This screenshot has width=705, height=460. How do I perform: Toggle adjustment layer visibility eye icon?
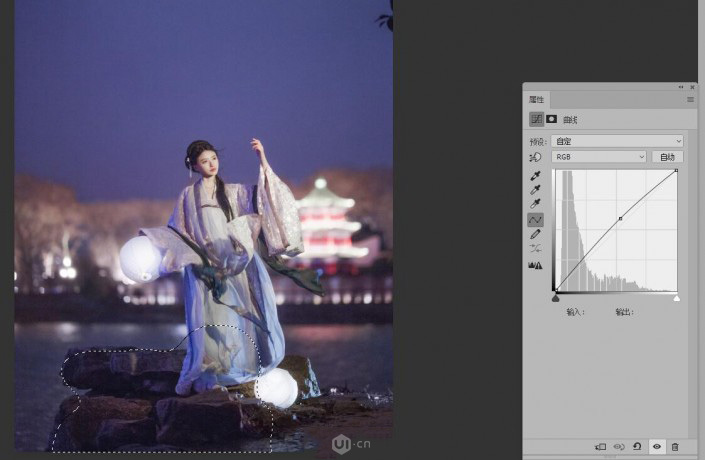656,446
